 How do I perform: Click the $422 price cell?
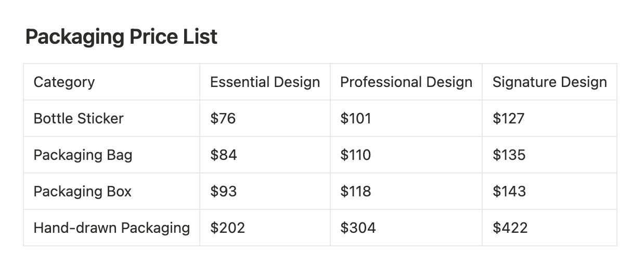tap(510, 228)
